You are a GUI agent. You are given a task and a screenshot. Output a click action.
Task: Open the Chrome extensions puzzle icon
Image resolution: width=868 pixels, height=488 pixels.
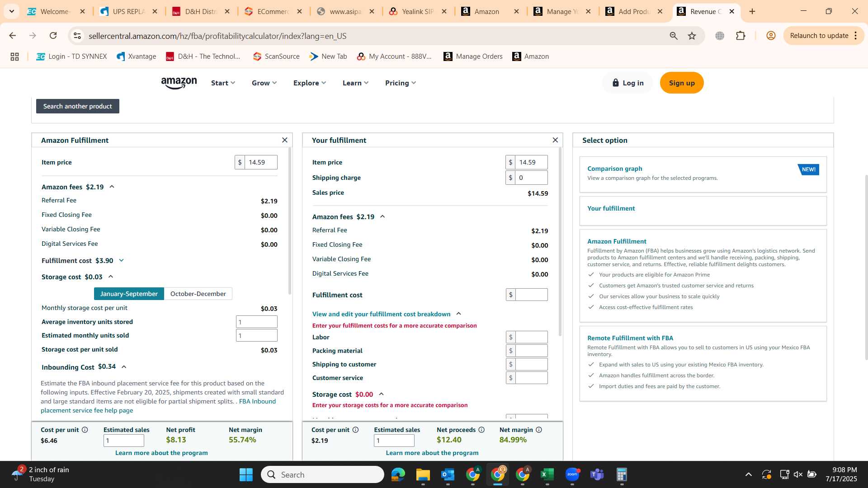[741, 36]
